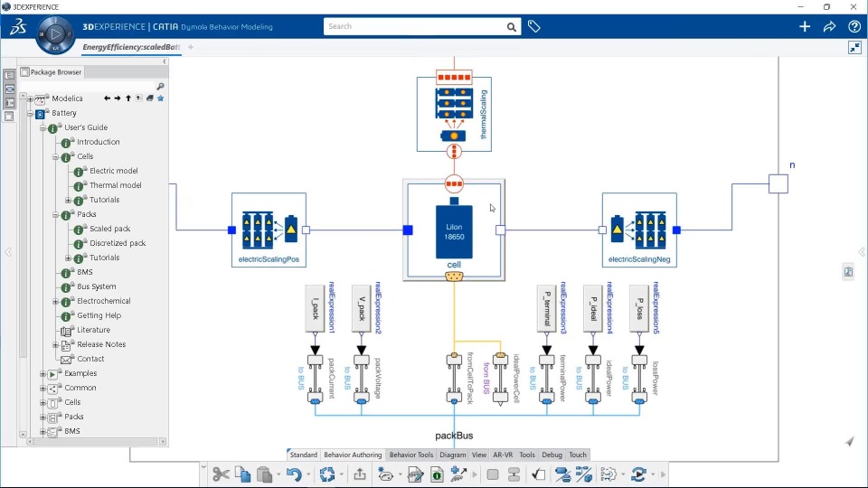Select the EnergyEfficiency:scaledBatt document tab
The width and height of the screenshot is (868, 488).
pyautogui.click(x=131, y=47)
